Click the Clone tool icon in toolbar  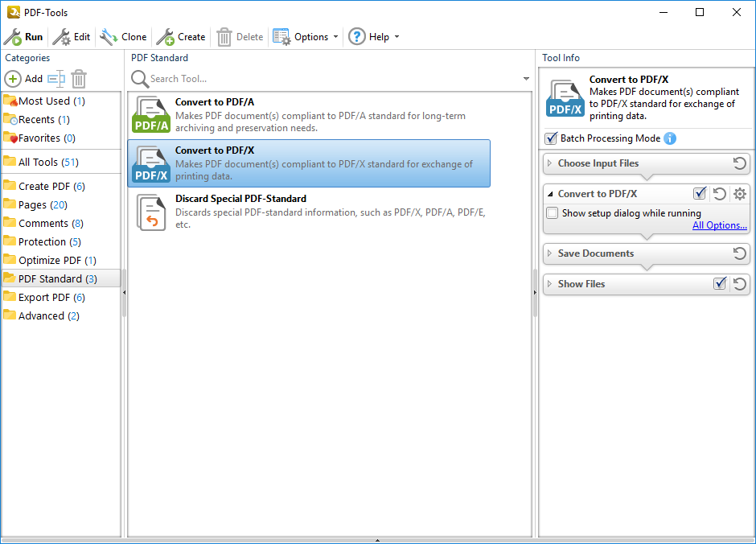[109, 37]
